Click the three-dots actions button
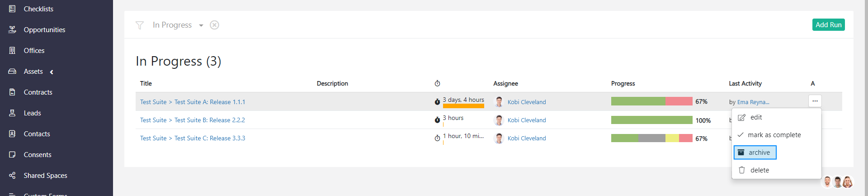 click(x=815, y=101)
